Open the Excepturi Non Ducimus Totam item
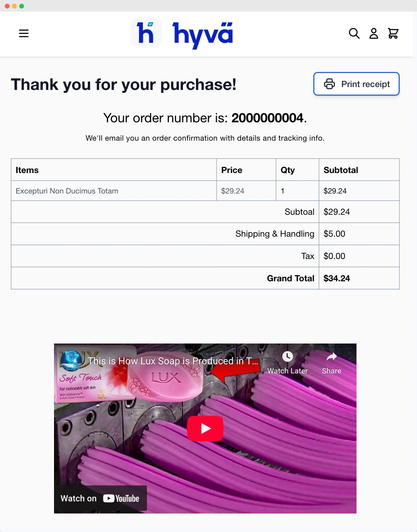This screenshot has height=532, width=417. 67,191
